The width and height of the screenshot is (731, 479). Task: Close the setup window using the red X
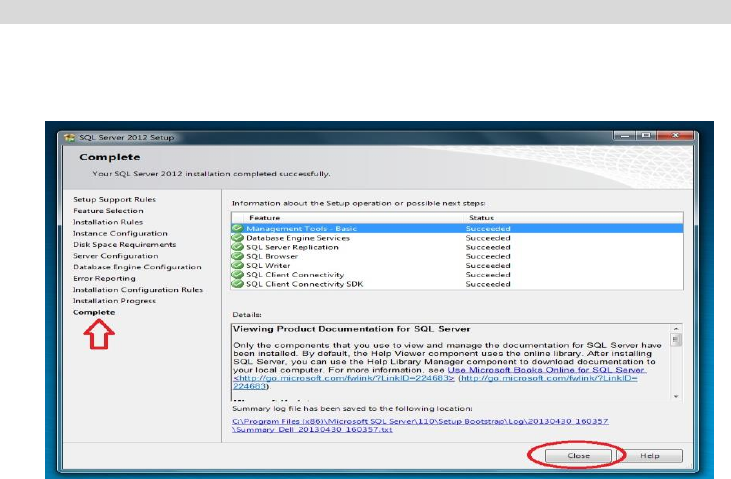pos(675,136)
